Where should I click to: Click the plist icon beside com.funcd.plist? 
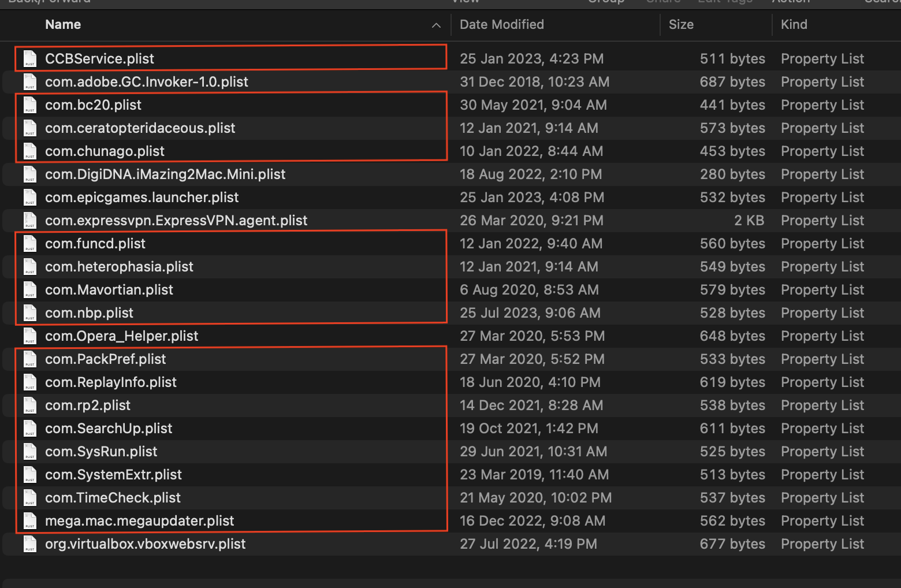tap(30, 243)
